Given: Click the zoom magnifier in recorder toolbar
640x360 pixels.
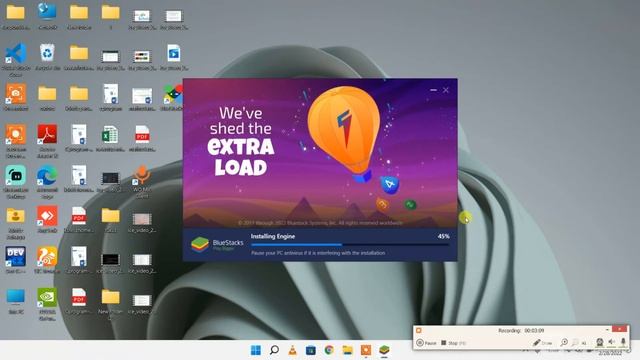Looking at the screenshot, I should click(x=564, y=342).
